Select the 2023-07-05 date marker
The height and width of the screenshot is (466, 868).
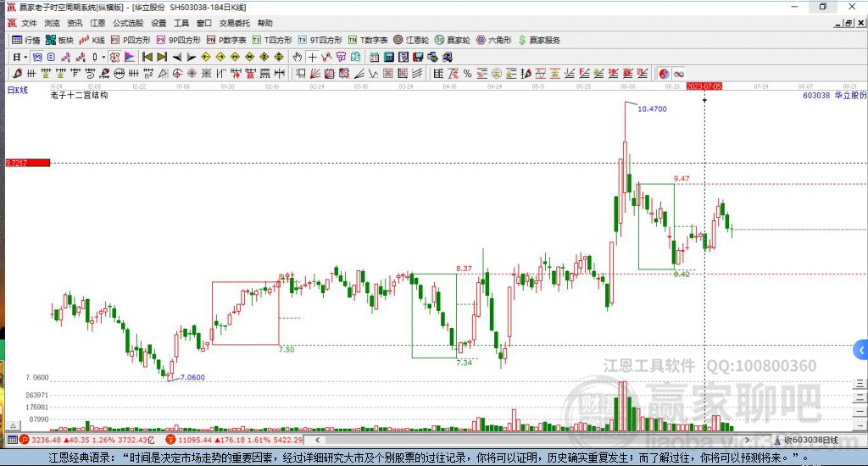(704, 86)
